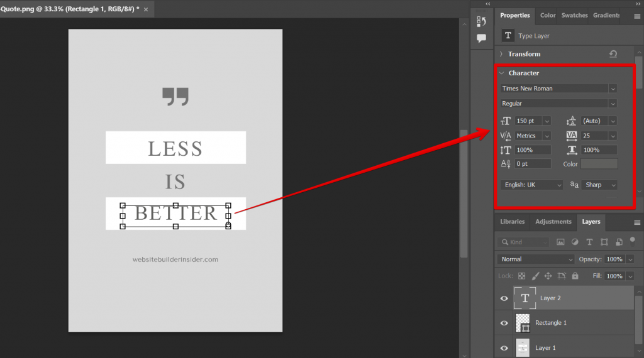Open the History panel icon
Viewport: 644px width, 358px height.
coord(481,21)
